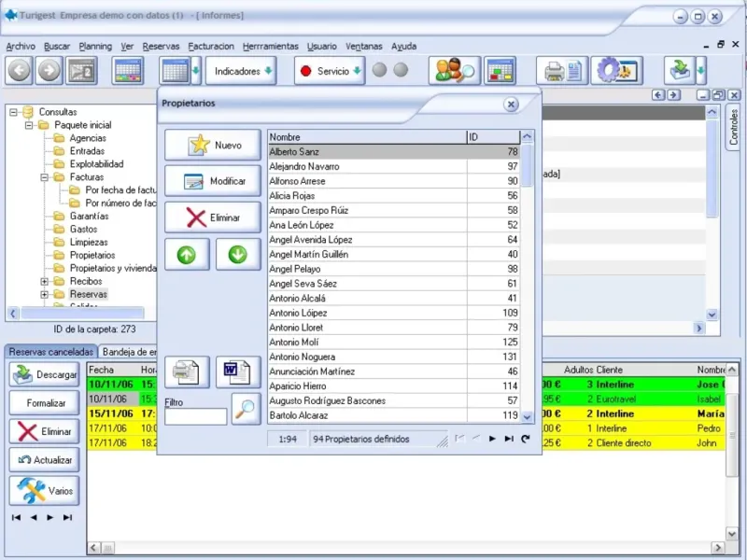This screenshot has height=560, width=747.
Task: Export list to Word document icon
Action: pyautogui.click(x=238, y=371)
